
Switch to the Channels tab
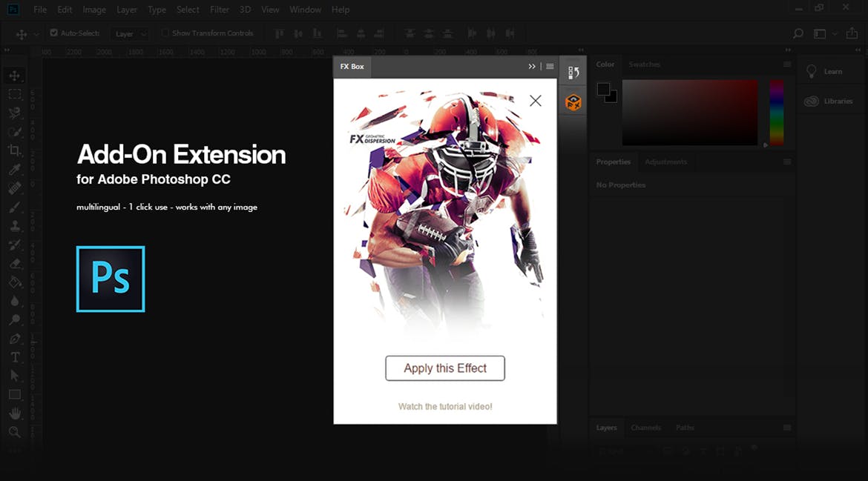[x=645, y=428]
